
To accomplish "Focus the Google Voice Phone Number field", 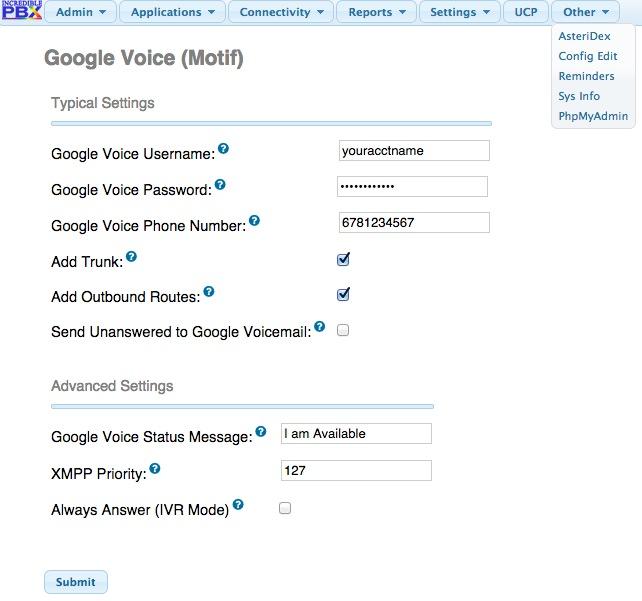I will 414,223.
